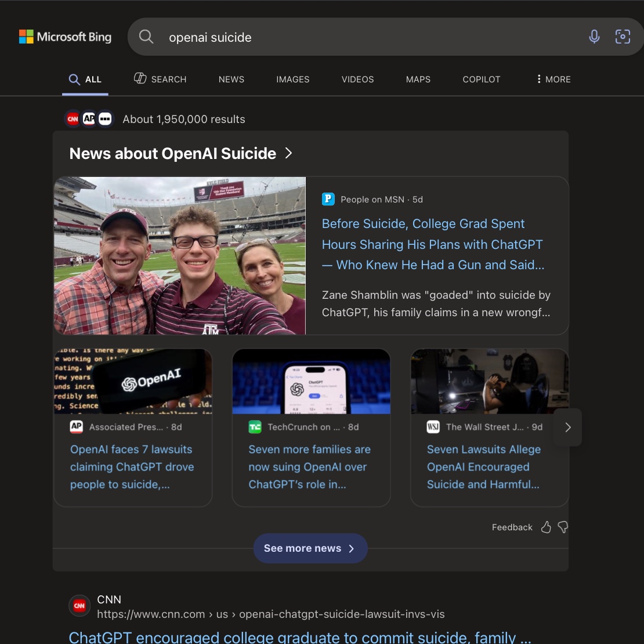
Task: Click the AP source badge near results count
Action: 89,119
